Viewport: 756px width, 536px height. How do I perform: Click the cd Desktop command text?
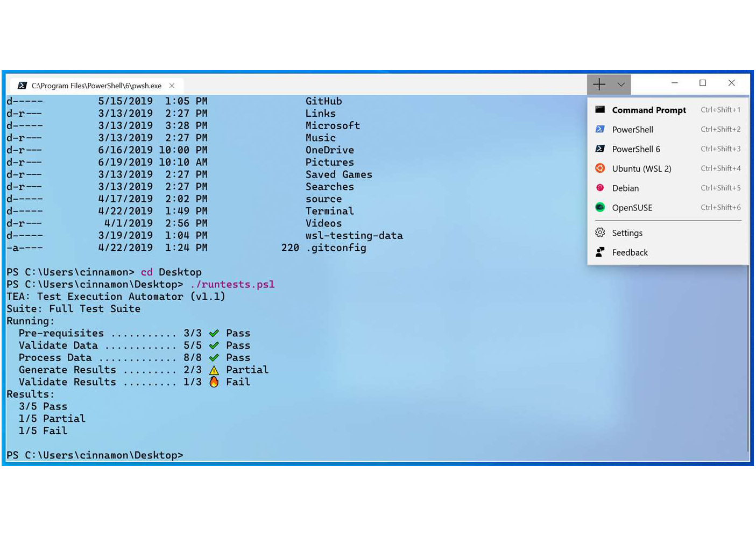171,272
